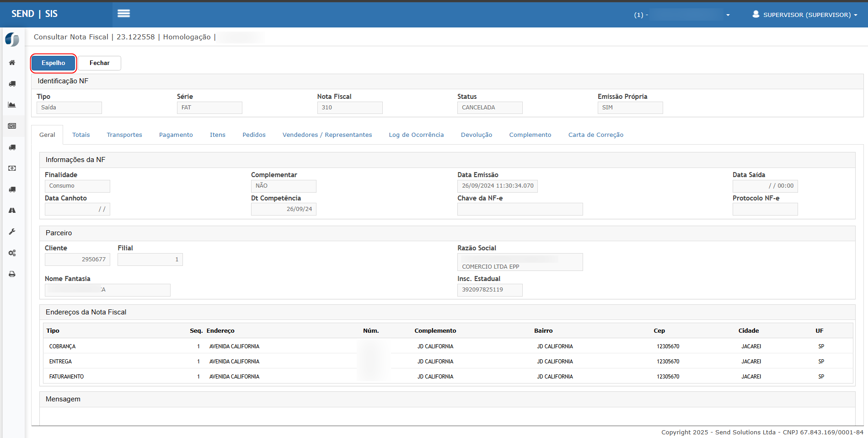868x438 pixels.
Task: Click the area chart icon in sidebar
Action: (12, 105)
